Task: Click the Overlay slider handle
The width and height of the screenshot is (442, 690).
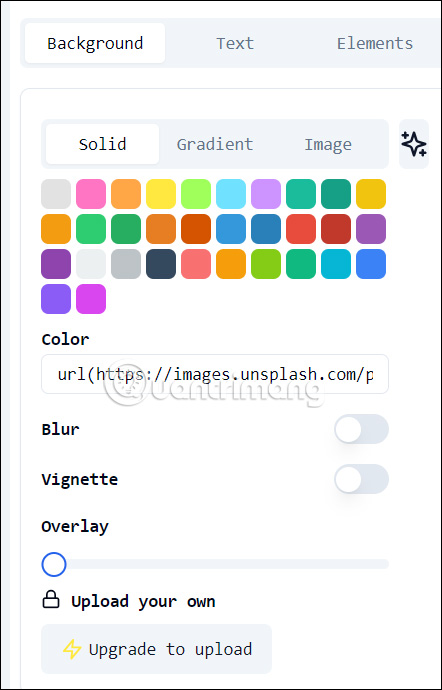Action: click(x=54, y=565)
